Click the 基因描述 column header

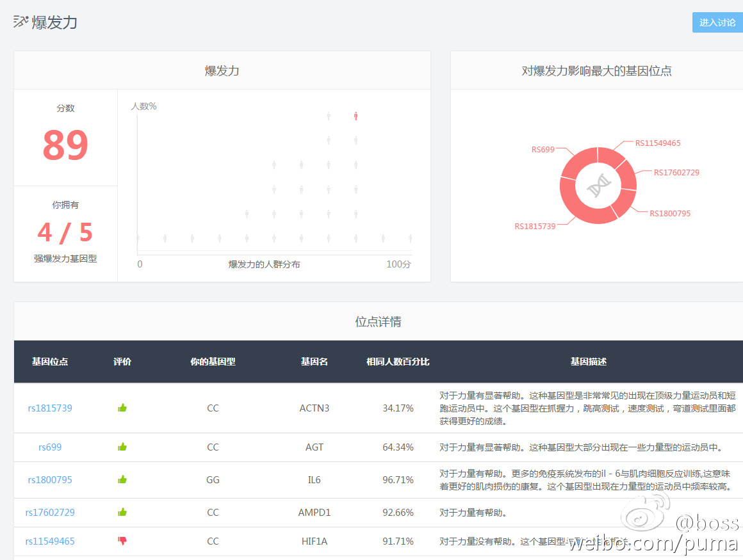589,362
